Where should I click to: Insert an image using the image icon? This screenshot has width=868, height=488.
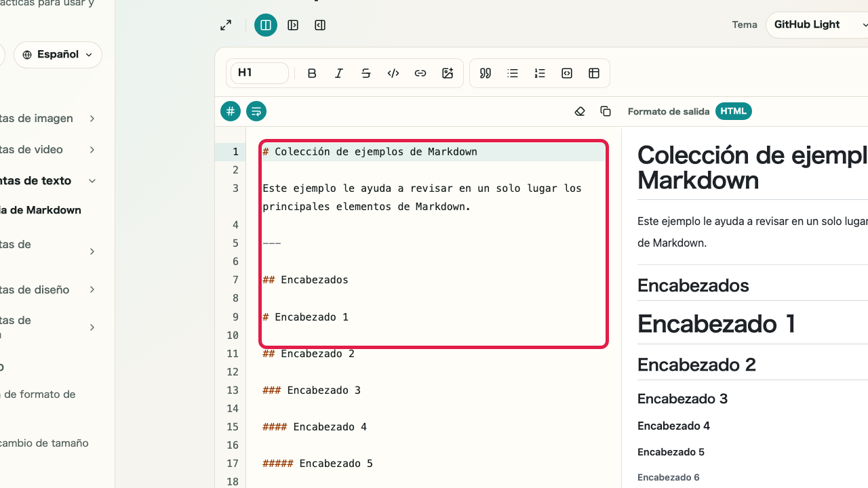click(x=448, y=73)
